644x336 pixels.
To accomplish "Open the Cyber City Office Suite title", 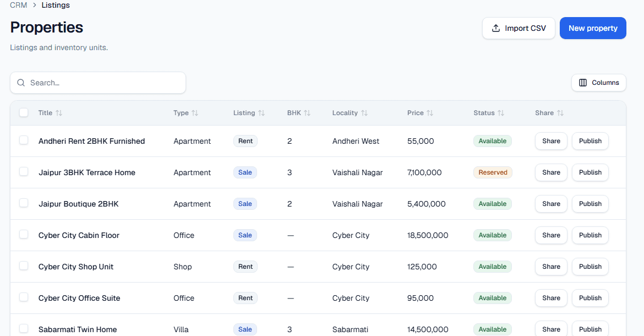I will pyautogui.click(x=79, y=298).
